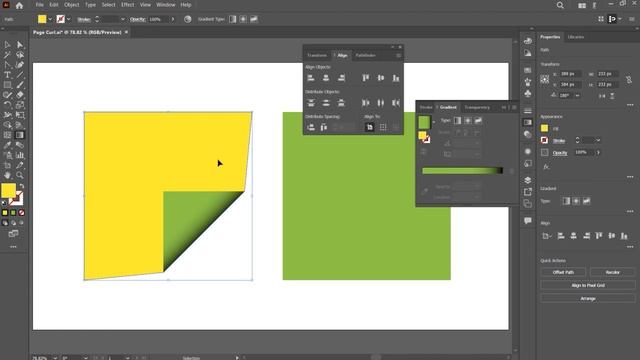Select the Paintbrush tool
The image size is (640, 360).
pos(20,85)
